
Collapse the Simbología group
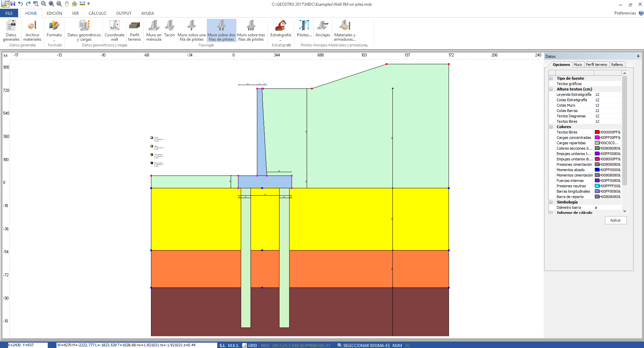pos(551,202)
